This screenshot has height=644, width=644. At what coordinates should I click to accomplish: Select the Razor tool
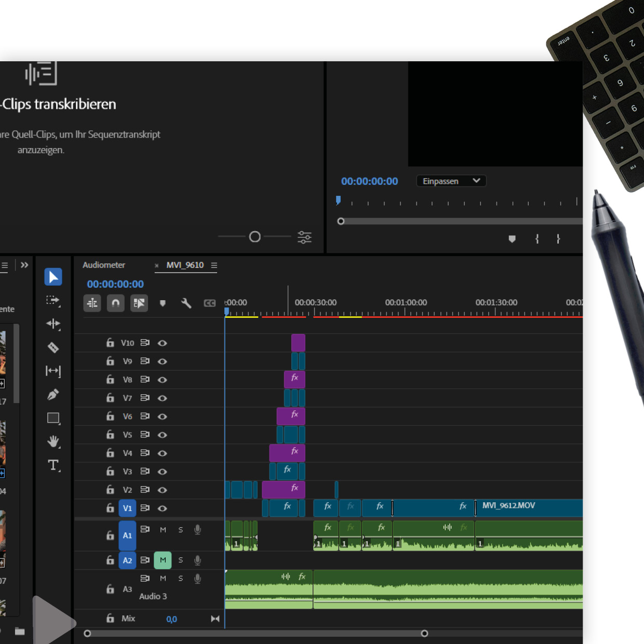53,347
